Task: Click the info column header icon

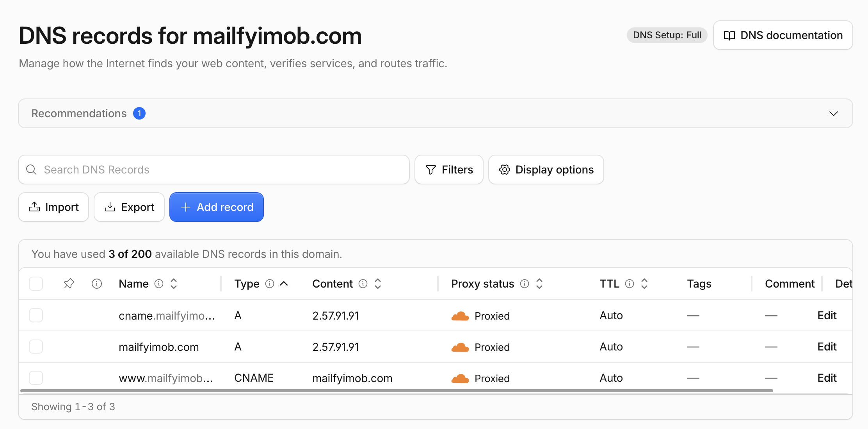Action: 97,284
